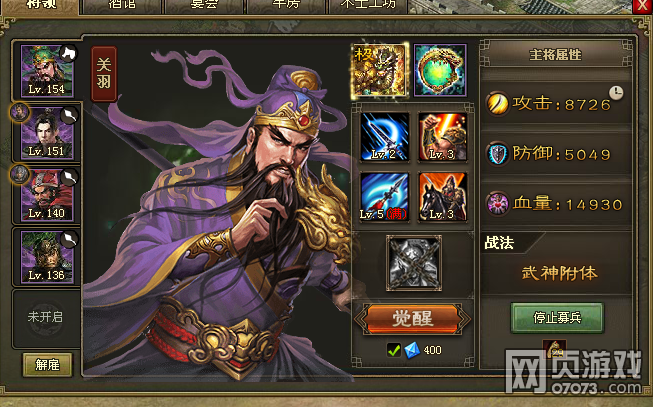
Task: Switch to the 宴会 tab
Action: [x=204, y=6]
